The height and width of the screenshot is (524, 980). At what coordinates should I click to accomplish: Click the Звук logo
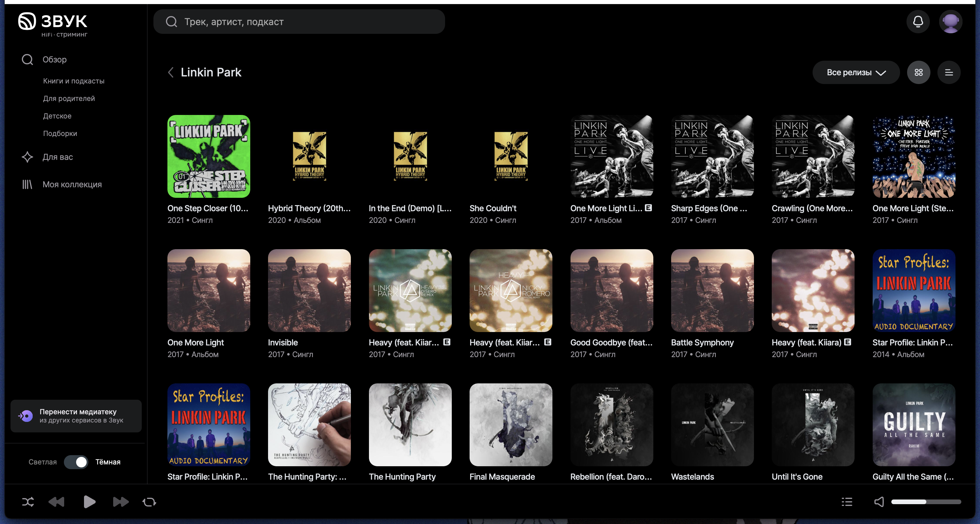coord(53,25)
